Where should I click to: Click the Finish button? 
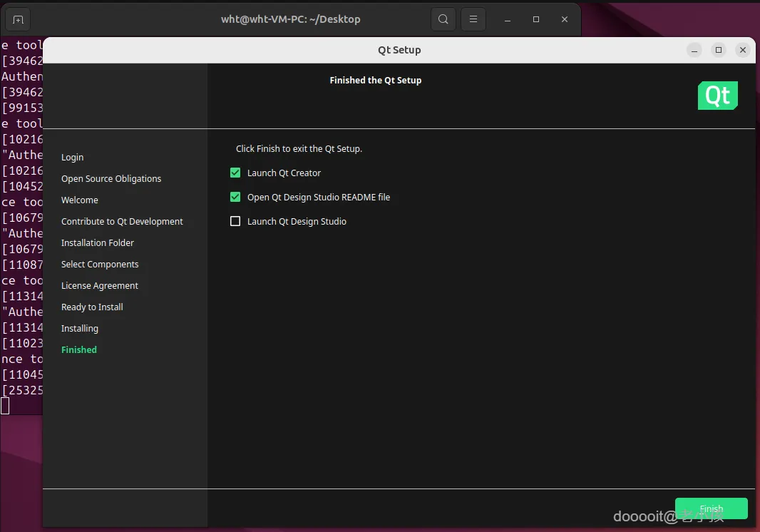pyautogui.click(x=711, y=508)
